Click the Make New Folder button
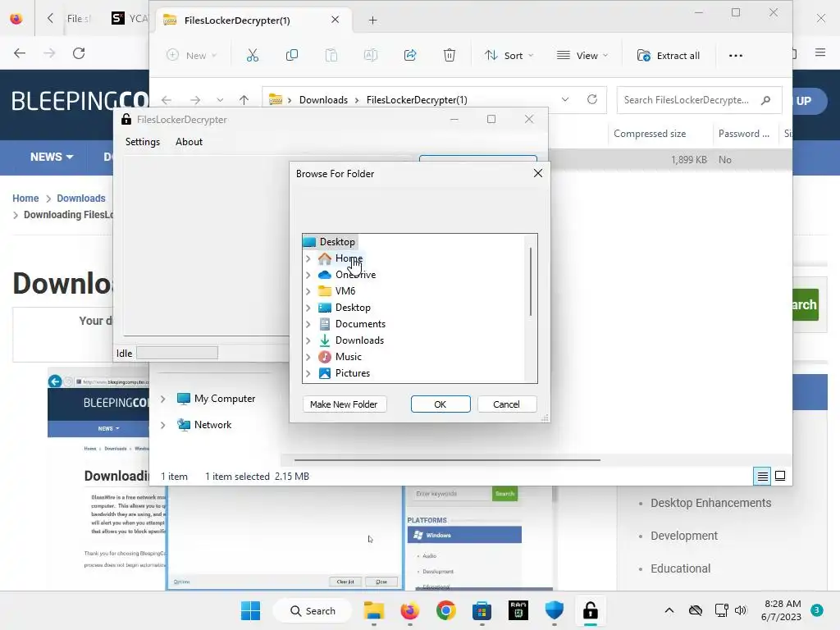The image size is (840, 630). (x=344, y=404)
